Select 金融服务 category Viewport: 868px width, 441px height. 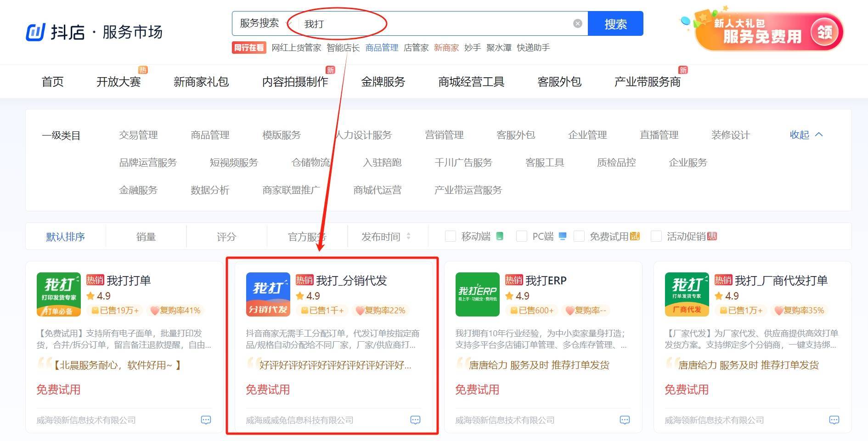138,190
